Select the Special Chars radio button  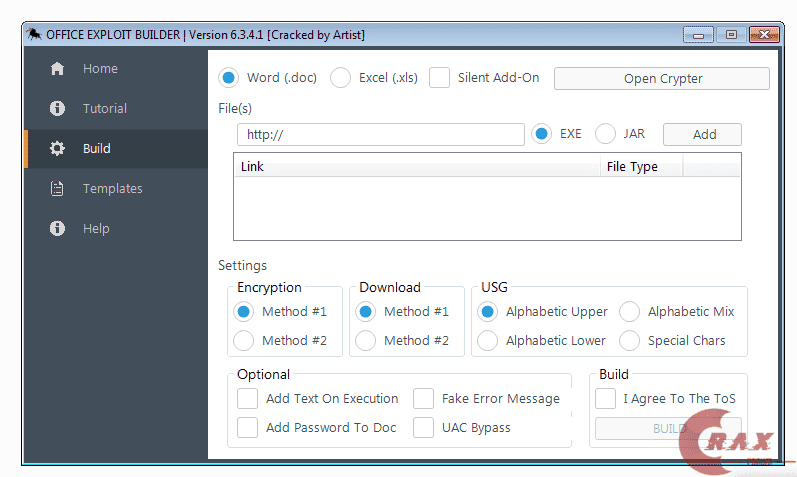(630, 341)
